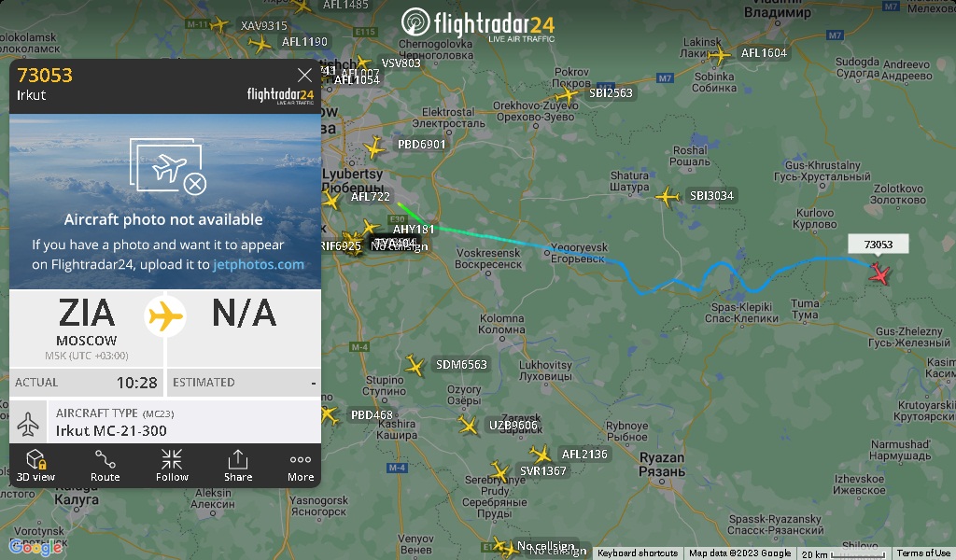956x560 pixels.
Task: Enable Follow mode for the aircraft
Action: pos(172,466)
